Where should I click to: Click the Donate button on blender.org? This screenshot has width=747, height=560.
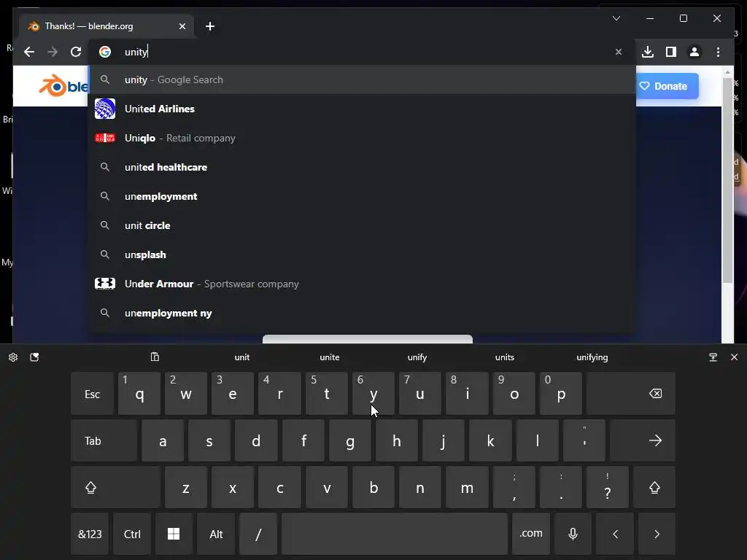(x=667, y=86)
